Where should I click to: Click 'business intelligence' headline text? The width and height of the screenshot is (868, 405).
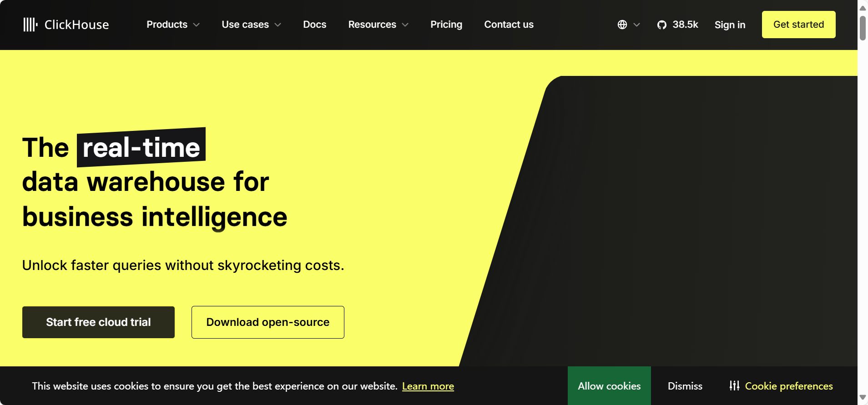(x=155, y=217)
